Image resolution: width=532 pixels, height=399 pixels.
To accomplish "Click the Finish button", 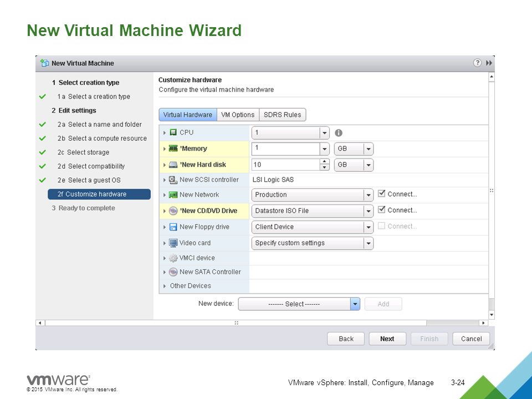I will 429,339.
